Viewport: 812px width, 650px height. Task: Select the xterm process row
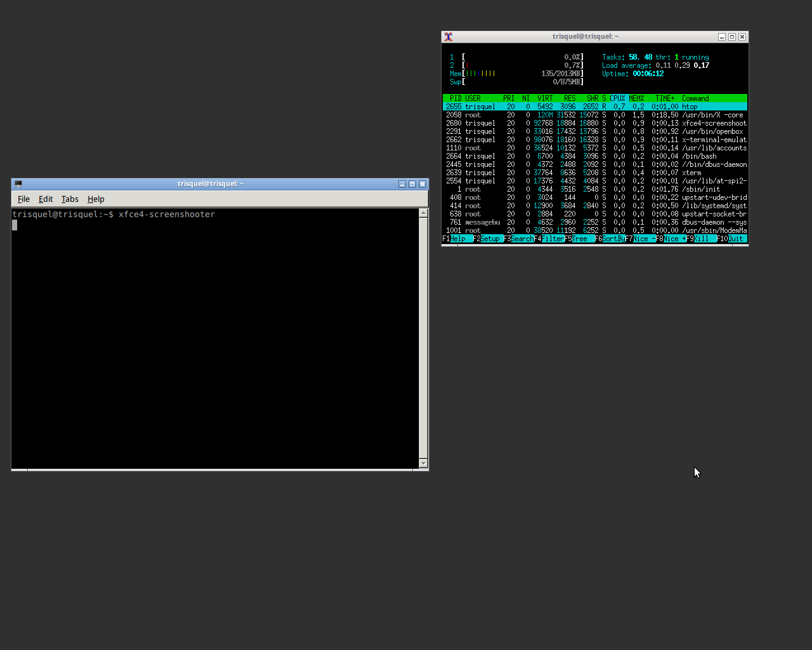coord(595,173)
